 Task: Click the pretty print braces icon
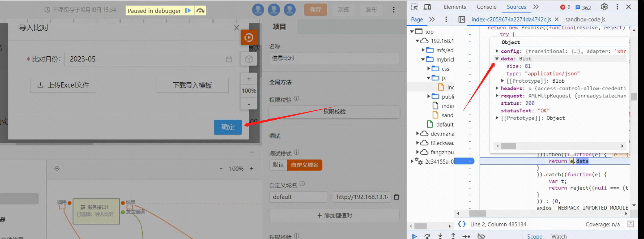(x=462, y=224)
